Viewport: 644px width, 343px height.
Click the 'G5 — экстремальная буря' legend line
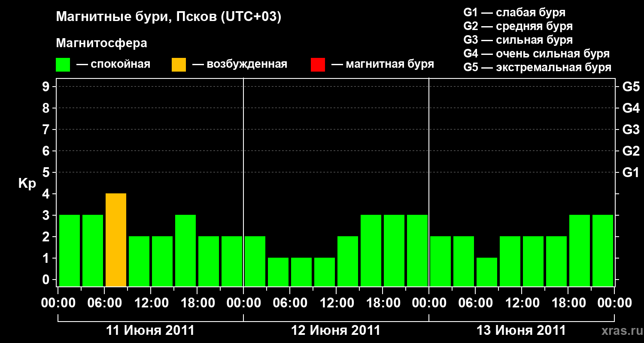537,68
